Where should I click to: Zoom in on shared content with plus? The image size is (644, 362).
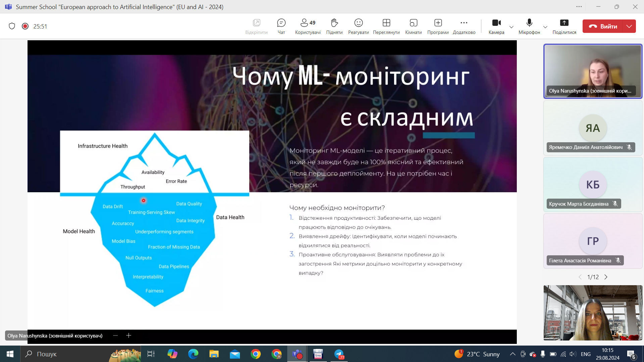click(x=129, y=335)
